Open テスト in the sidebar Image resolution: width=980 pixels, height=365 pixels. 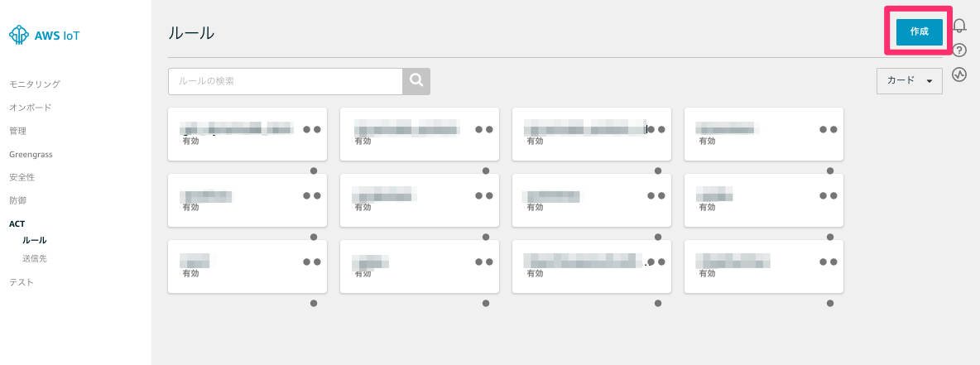click(22, 282)
